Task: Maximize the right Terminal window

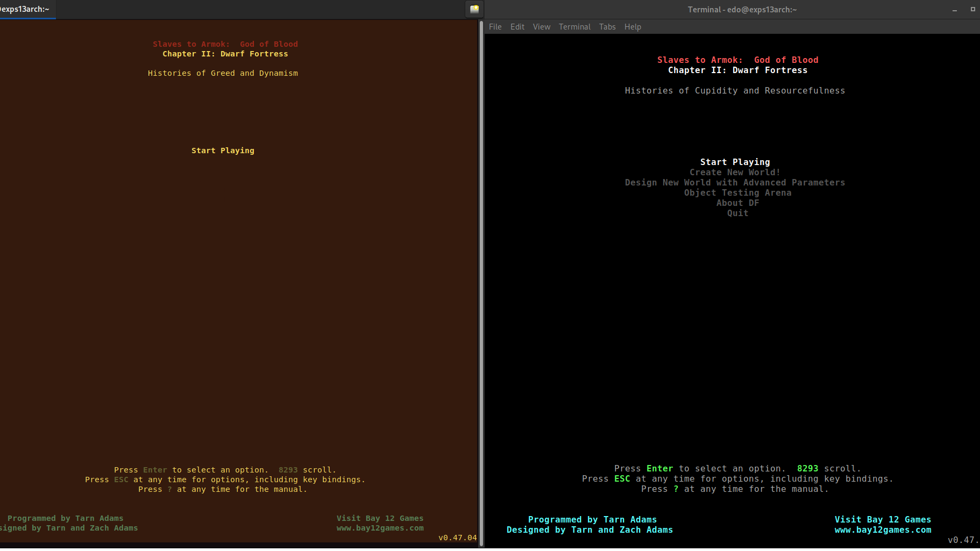Action: (x=972, y=9)
